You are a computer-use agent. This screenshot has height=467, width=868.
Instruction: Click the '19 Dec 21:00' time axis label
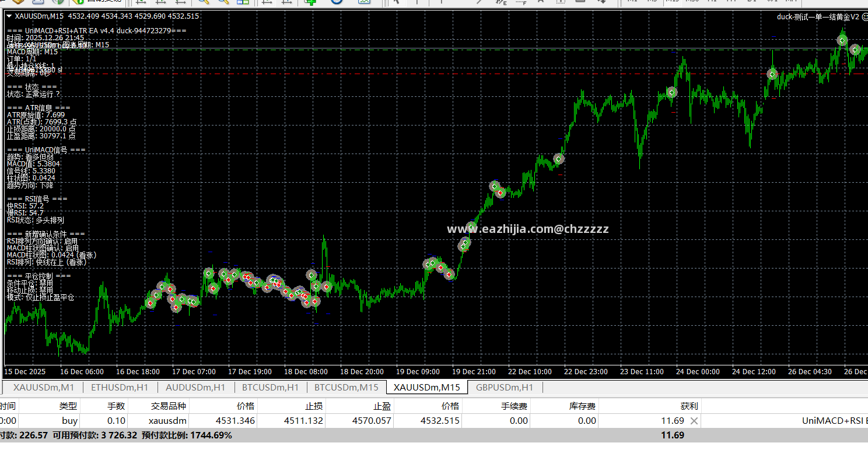pyautogui.click(x=474, y=372)
